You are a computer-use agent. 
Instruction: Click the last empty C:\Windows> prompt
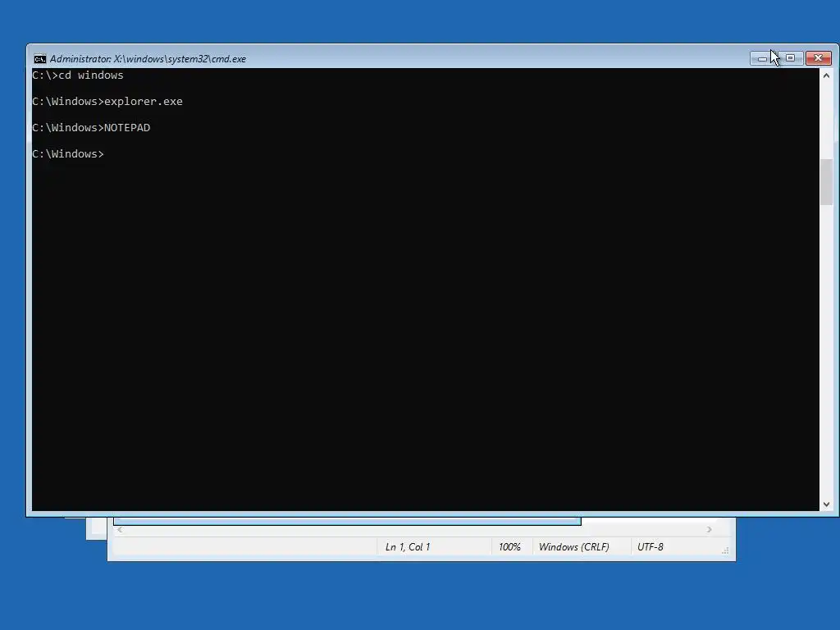click(x=68, y=153)
